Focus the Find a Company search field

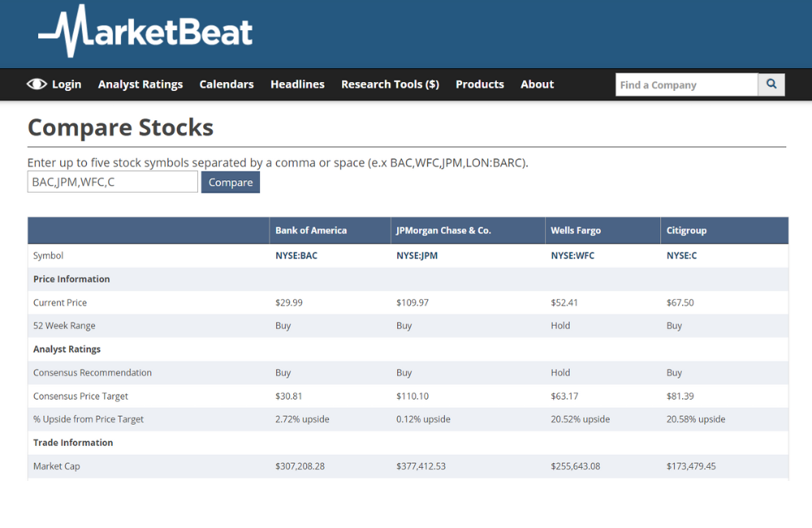point(687,84)
